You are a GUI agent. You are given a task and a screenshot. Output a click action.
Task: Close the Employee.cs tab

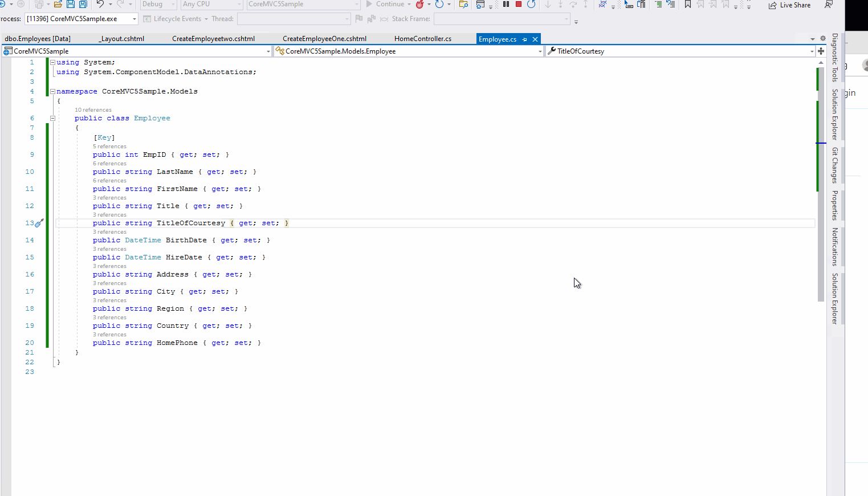click(535, 39)
